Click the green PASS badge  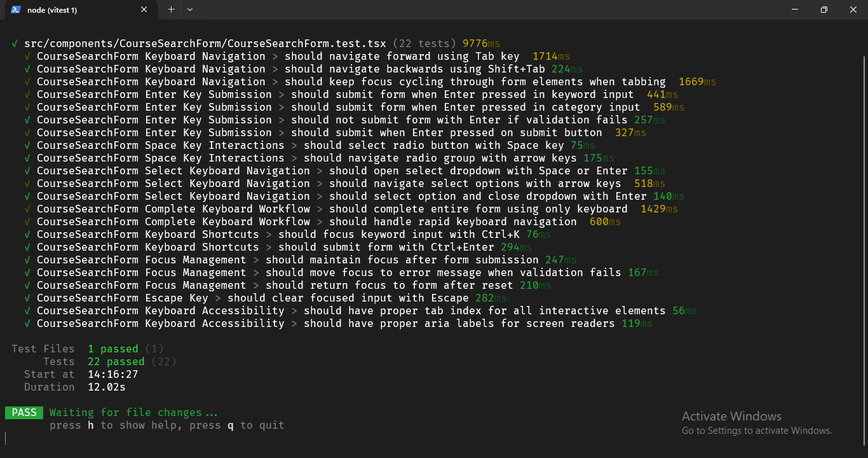(24, 412)
